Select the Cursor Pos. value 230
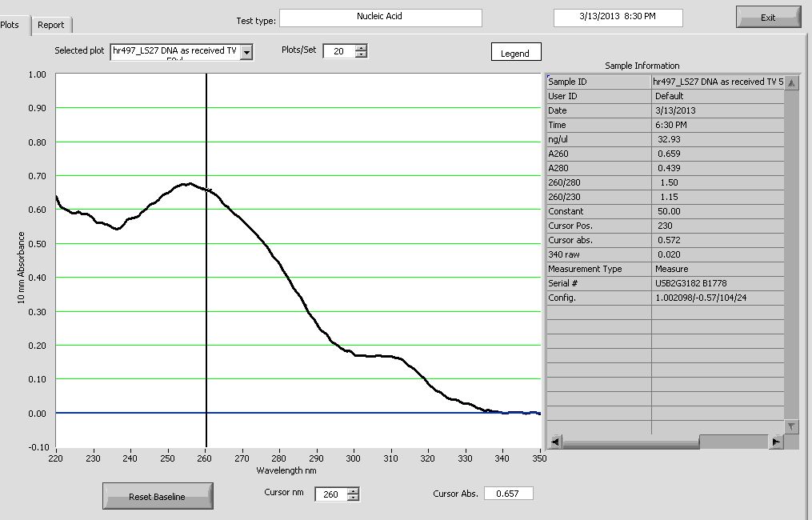Viewport: 812px width, 520px height. click(x=718, y=226)
